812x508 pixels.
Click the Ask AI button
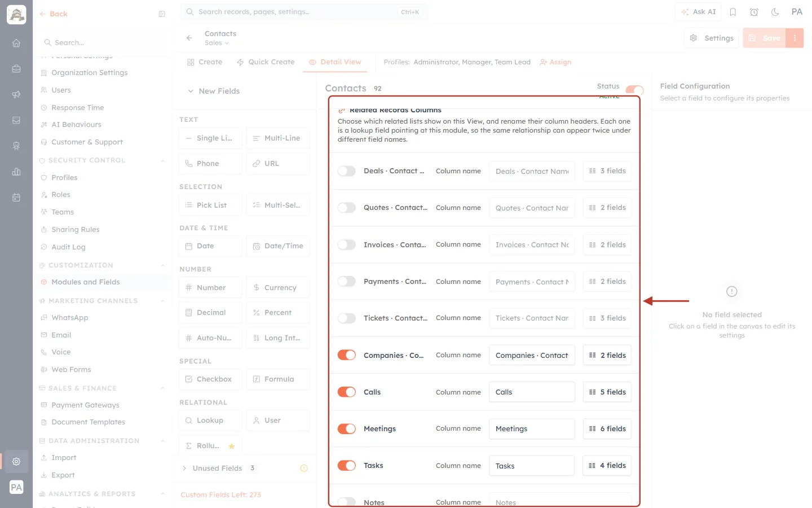698,12
